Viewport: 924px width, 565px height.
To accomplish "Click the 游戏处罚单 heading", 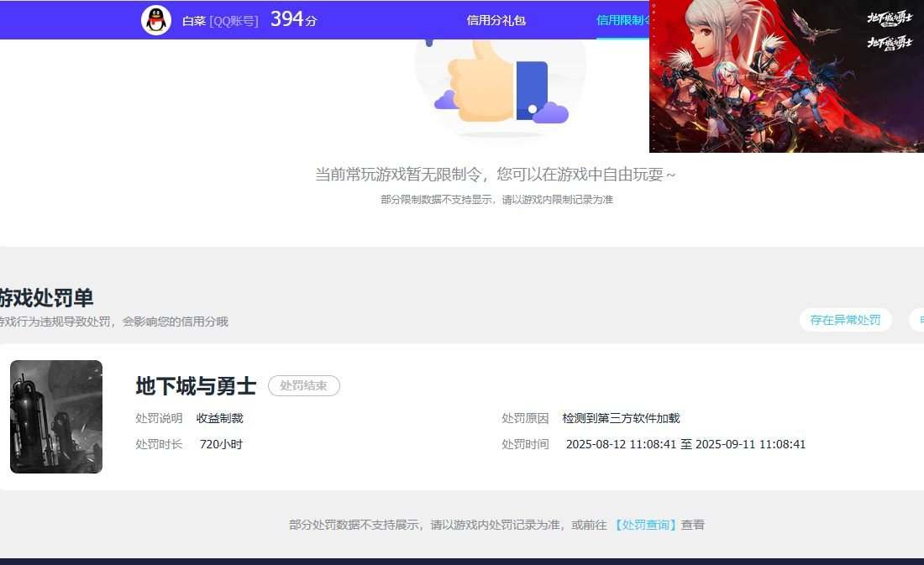I will coord(46,297).
